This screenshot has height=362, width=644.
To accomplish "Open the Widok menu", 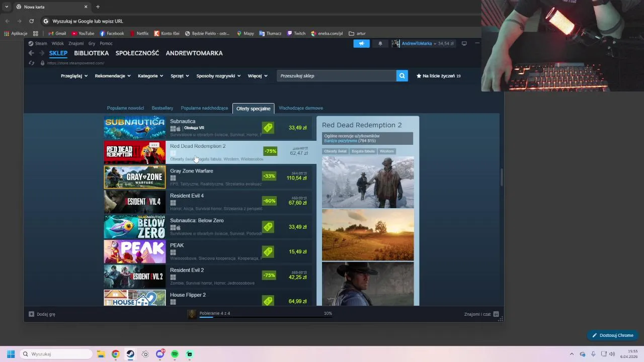I will pyautogui.click(x=58, y=43).
